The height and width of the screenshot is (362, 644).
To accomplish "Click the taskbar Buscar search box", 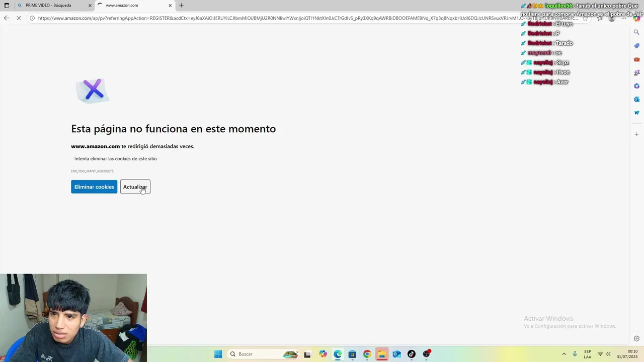I will coord(264,354).
